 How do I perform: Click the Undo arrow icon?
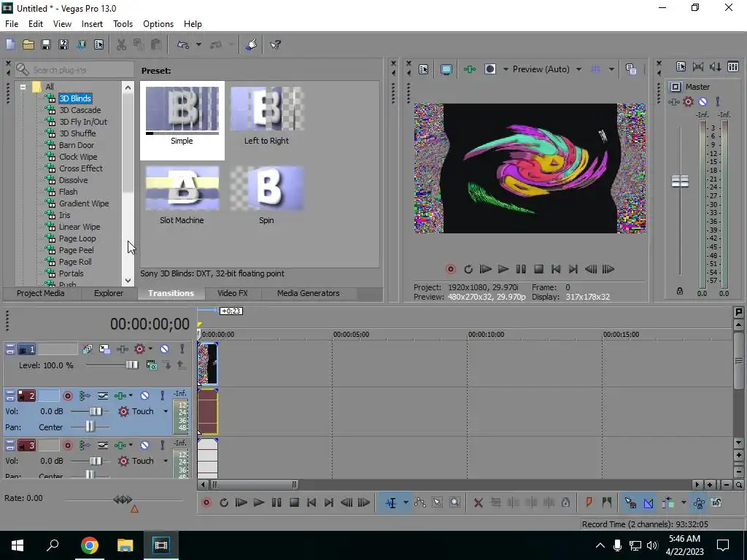pyautogui.click(x=183, y=44)
